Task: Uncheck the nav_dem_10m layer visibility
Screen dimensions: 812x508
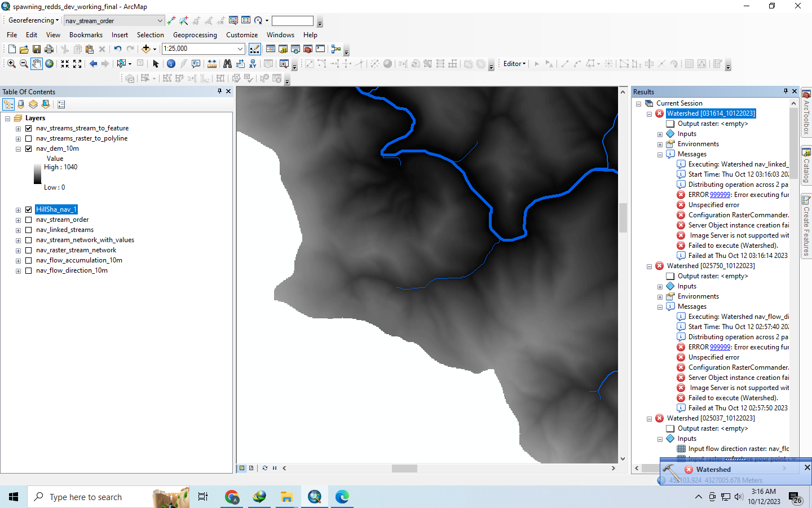Action: (x=28, y=148)
